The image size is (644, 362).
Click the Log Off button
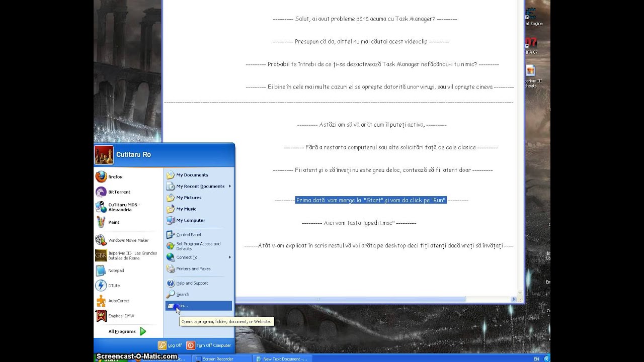170,345
